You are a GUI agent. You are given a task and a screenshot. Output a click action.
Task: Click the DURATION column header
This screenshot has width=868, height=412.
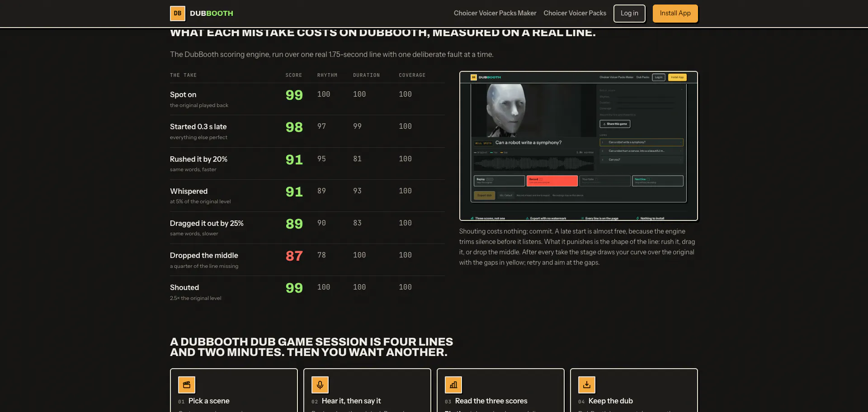(x=367, y=75)
